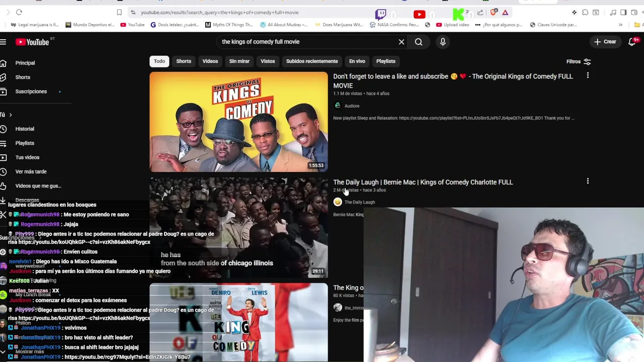
Task: Click the Audiore channel avatar
Action: click(x=338, y=106)
